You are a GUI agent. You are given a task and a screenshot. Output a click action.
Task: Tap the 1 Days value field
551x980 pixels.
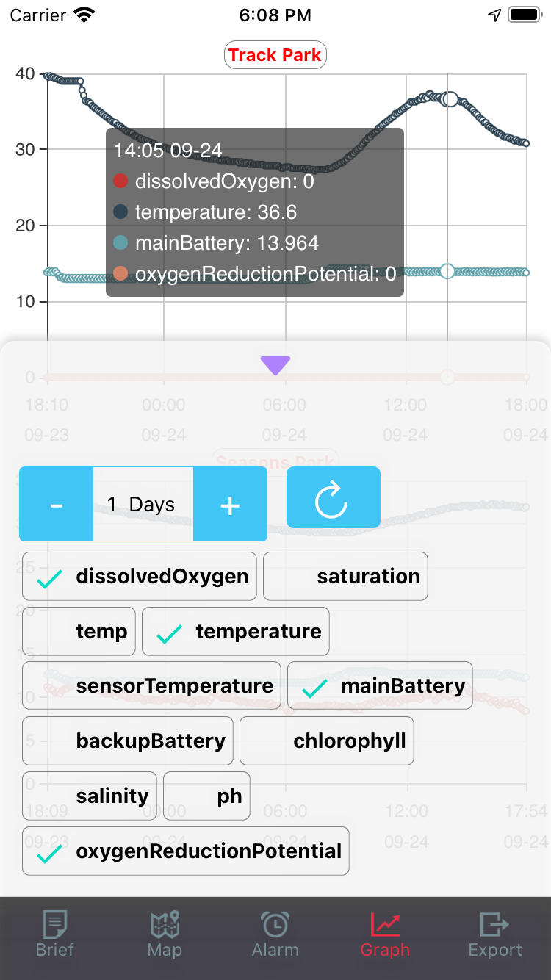coord(143,504)
